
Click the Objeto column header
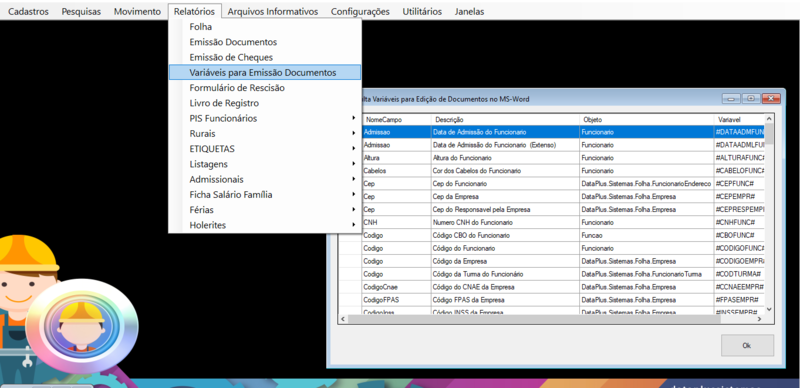point(646,119)
